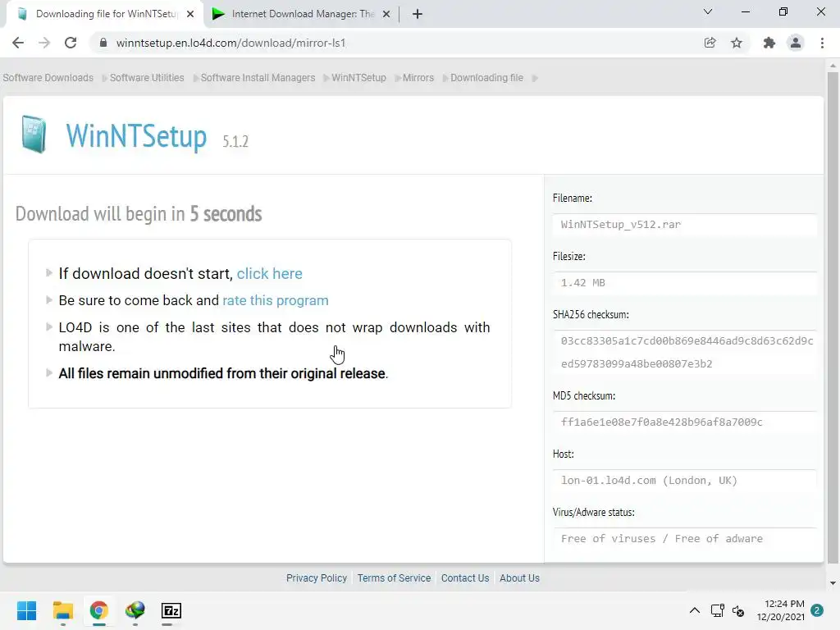
Task: Click the padlock site info icon
Action: 103,43
